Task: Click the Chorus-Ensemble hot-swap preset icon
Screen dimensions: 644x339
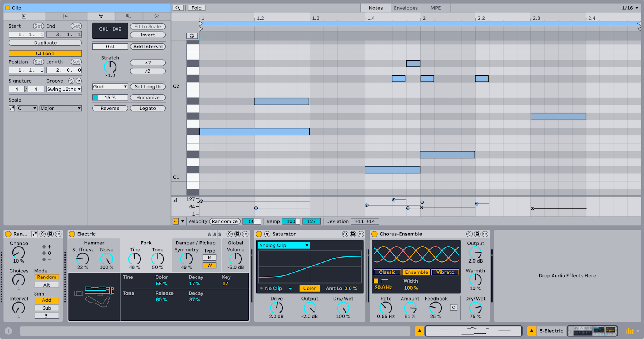Action: (469, 234)
